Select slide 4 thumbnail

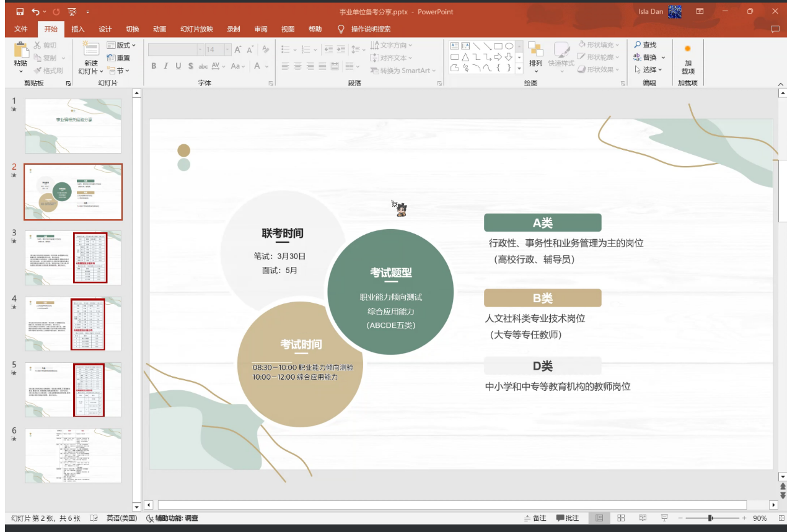tap(73, 323)
